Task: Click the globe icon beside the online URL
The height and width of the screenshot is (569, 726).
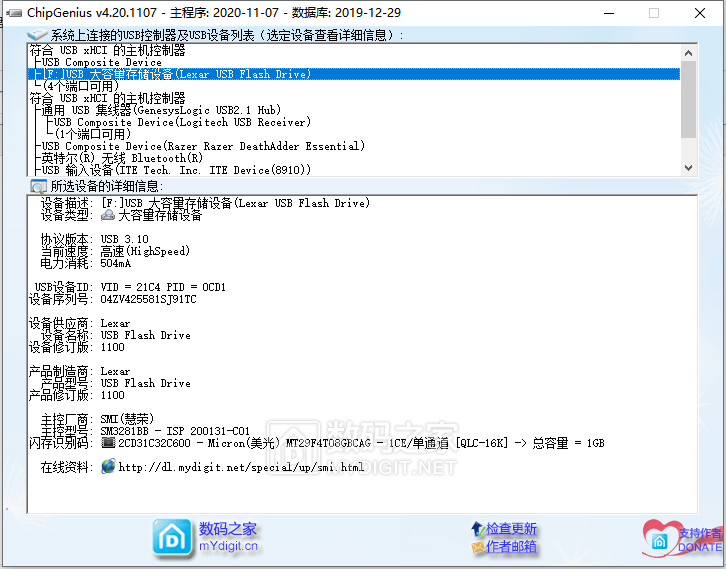Action: pyautogui.click(x=108, y=466)
